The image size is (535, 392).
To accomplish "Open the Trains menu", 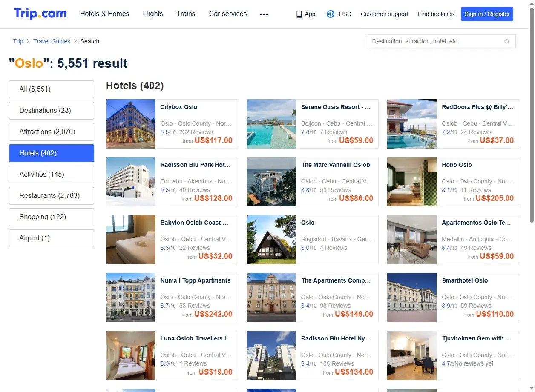I will pos(186,14).
